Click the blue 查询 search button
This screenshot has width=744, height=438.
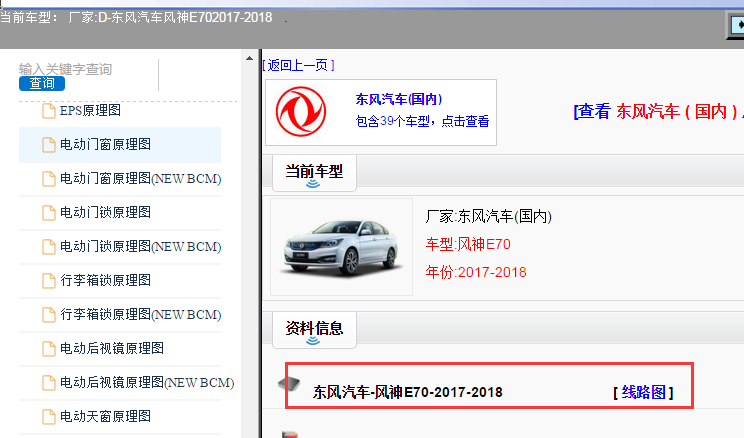42,84
